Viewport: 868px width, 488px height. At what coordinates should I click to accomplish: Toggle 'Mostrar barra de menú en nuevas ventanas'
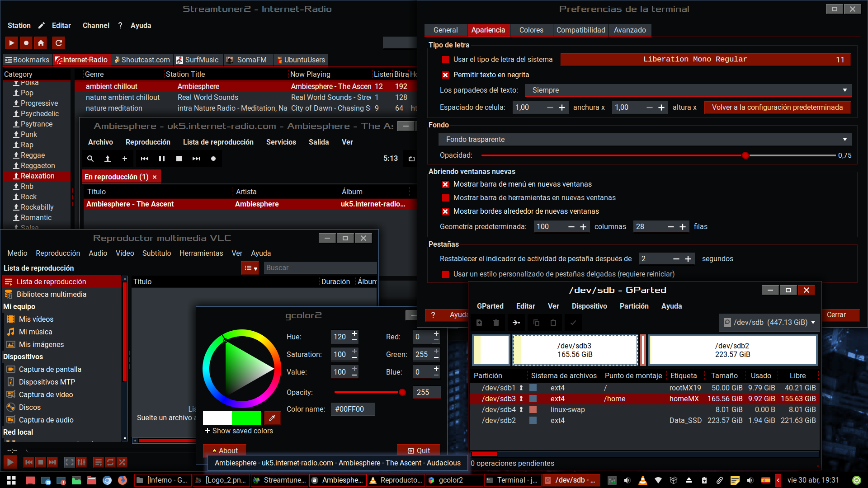445,184
